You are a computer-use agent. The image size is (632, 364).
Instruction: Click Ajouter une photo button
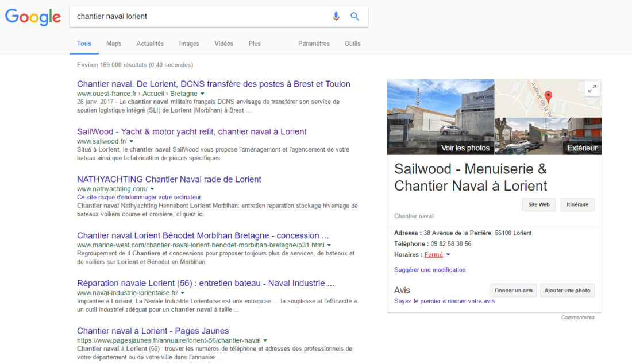[x=567, y=291]
